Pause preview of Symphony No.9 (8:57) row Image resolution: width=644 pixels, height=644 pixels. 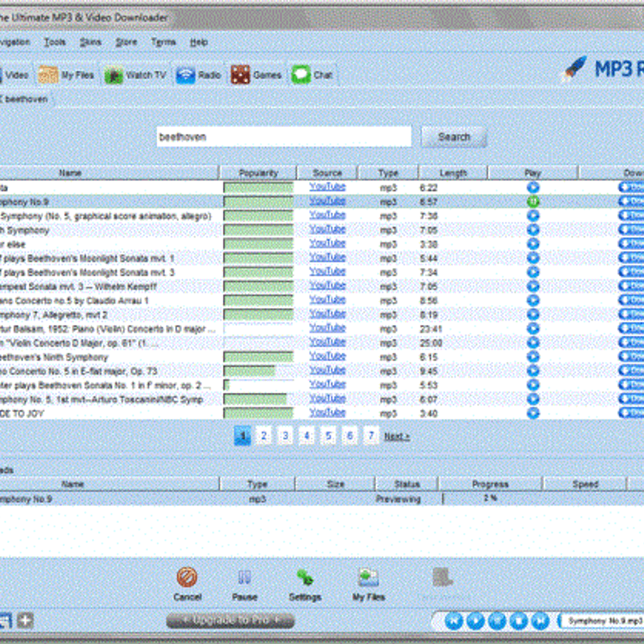click(x=533, y=202)
